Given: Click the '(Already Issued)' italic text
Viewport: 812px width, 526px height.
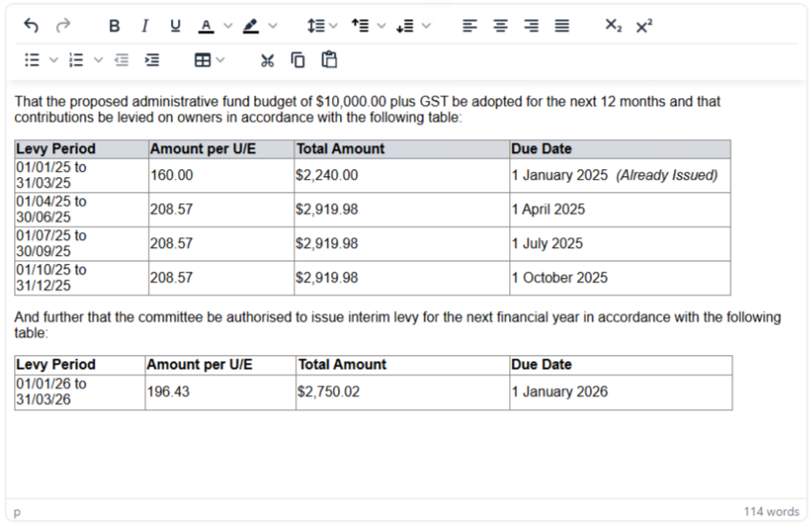Looking at the screenshot, I should pyautogui.click(x=667, y=175).
